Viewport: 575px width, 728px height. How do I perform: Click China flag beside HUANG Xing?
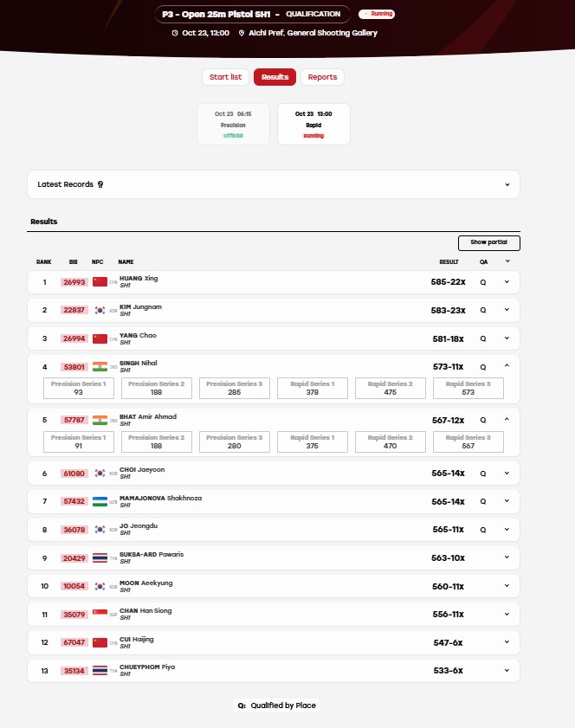[x=100, y=282]
